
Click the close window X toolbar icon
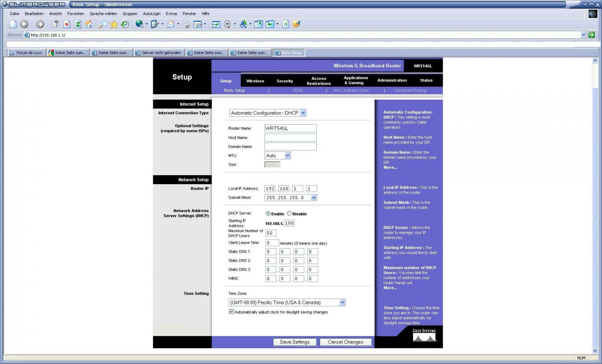point(258,24)
